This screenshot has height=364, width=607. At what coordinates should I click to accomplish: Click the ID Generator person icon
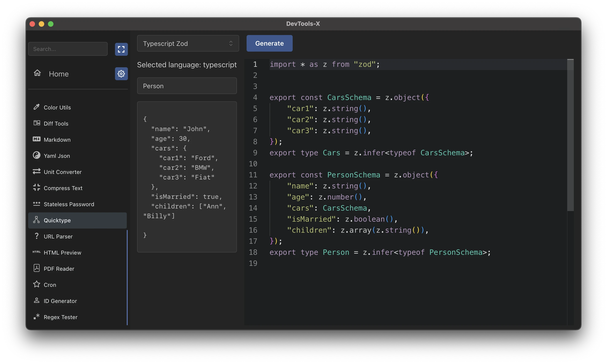tap(37, 300)
